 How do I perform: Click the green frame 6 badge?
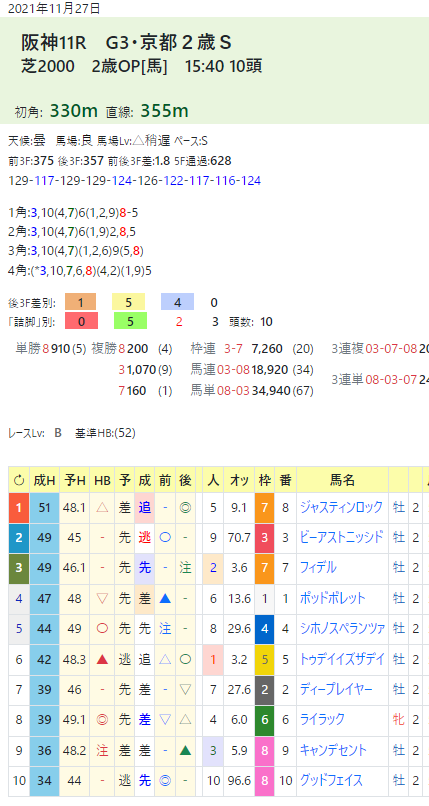[x=265, y=719]
